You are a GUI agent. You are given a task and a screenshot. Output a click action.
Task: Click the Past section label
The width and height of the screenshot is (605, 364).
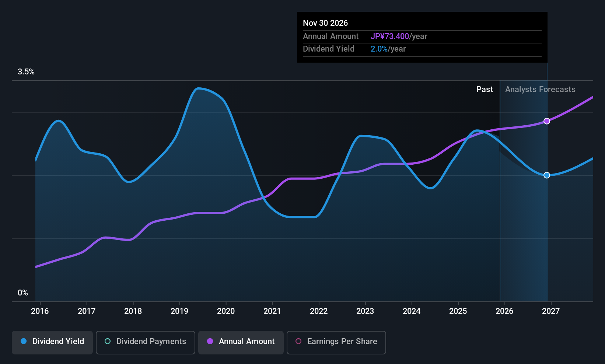[485, 90]
